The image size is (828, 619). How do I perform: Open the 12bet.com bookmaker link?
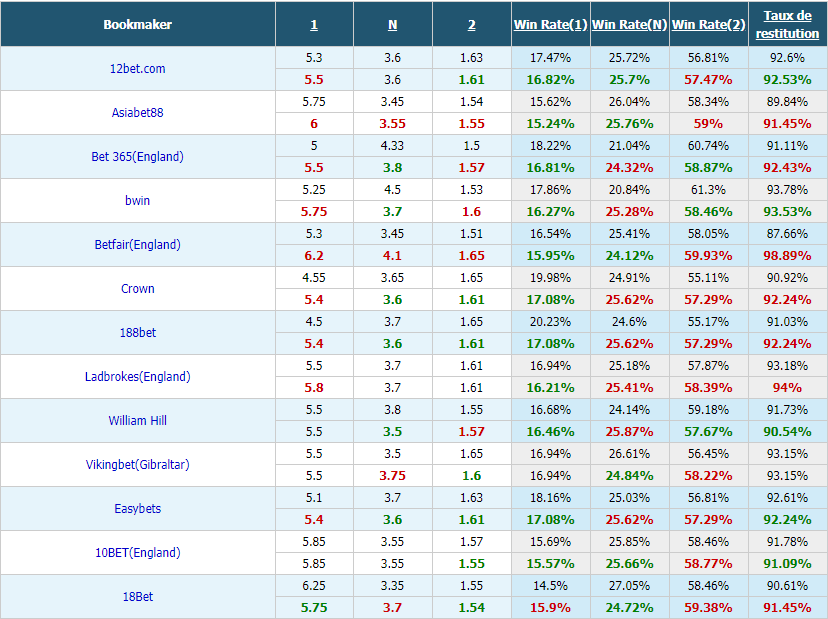coord(137,69)
